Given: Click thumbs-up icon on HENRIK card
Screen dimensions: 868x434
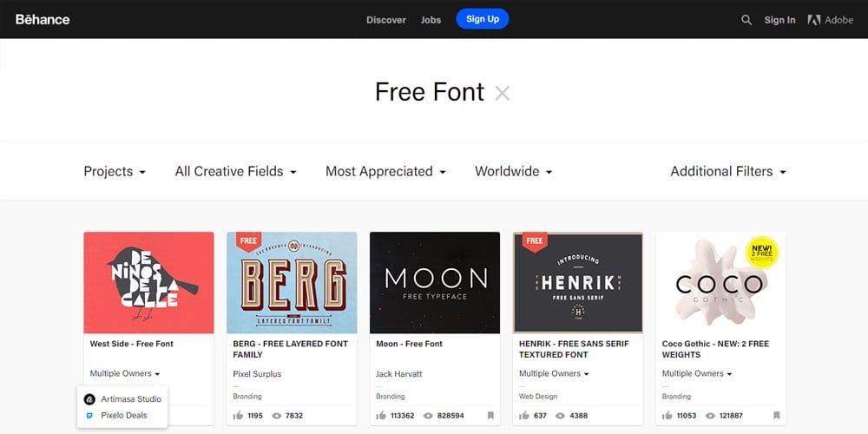Looking at the screenshot, I should tap(524, 415).
